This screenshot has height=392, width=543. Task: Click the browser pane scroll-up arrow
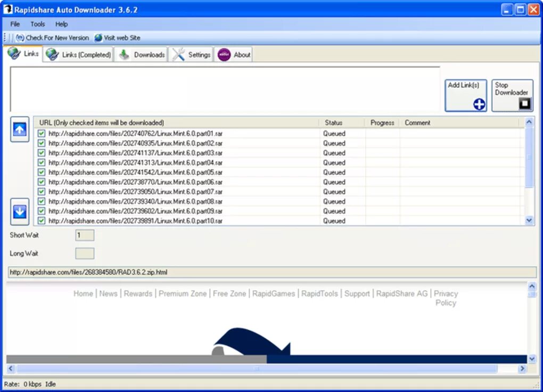532,287
